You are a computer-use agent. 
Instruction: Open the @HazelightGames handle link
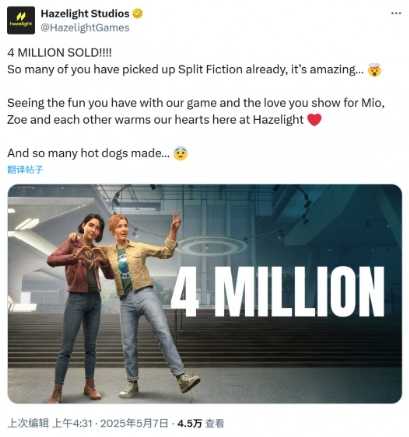[85, 27]
